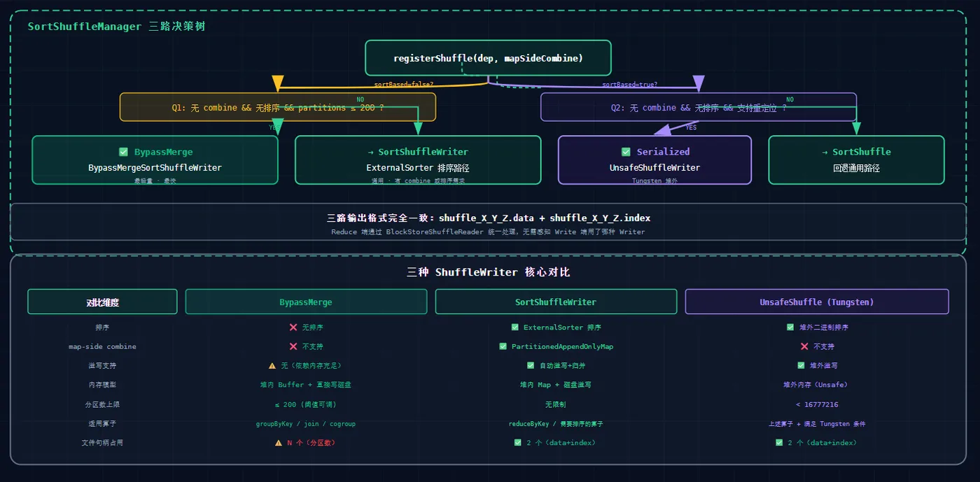Click the check icon in SortShuffleWriter 文件句柄占用 cell
Screen dimensions: 980x482
(518, 443)
